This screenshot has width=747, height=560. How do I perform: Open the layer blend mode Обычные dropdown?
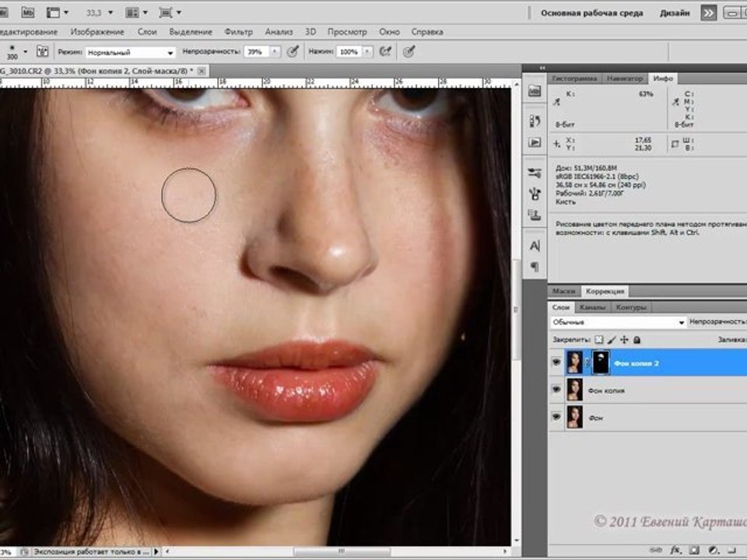619,322
